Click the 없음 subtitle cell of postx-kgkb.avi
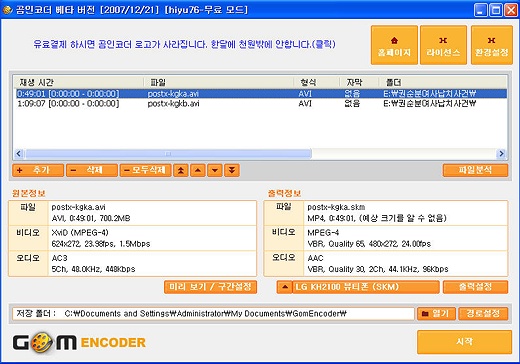This screenshot has width=520, height=364. click(352, 104)
